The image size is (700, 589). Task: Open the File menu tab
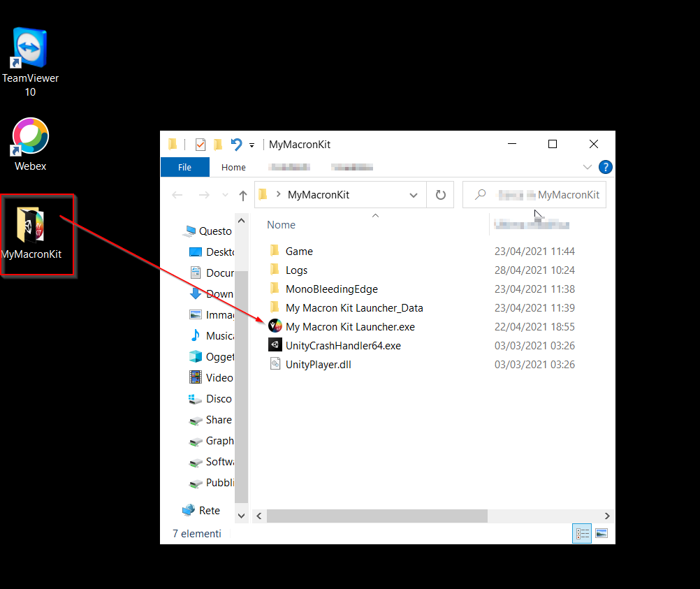tap(184, 167)
